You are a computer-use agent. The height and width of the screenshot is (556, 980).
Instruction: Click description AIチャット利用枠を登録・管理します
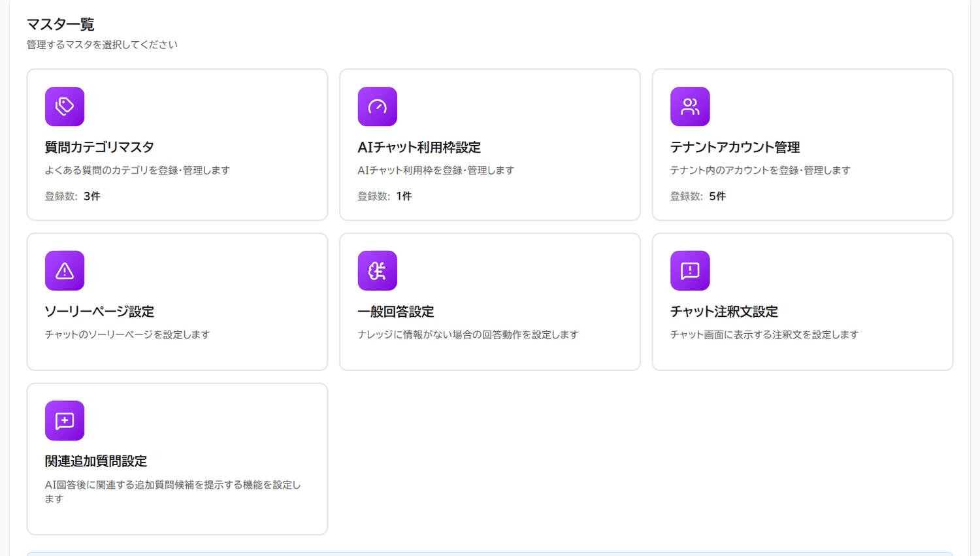click(x=436, y=170)
